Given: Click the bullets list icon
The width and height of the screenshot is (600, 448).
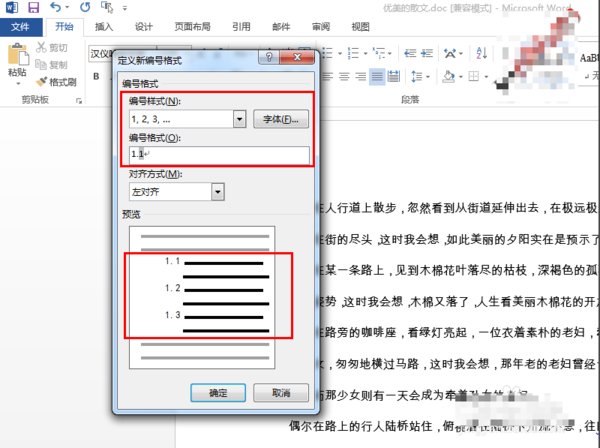Looking at the screenshot, I should [x=328, y=53].
